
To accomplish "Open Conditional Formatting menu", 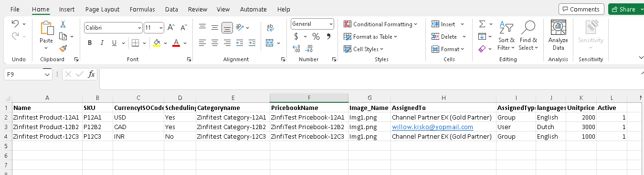I will (380, 24).
